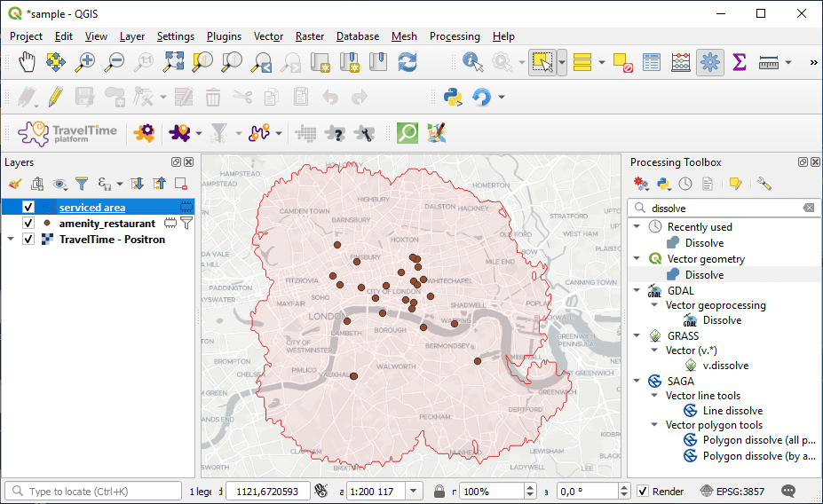The width and height of the screenshot is (823, 504).
Task: Open the Processing menu
Action: tap(455, 36)
